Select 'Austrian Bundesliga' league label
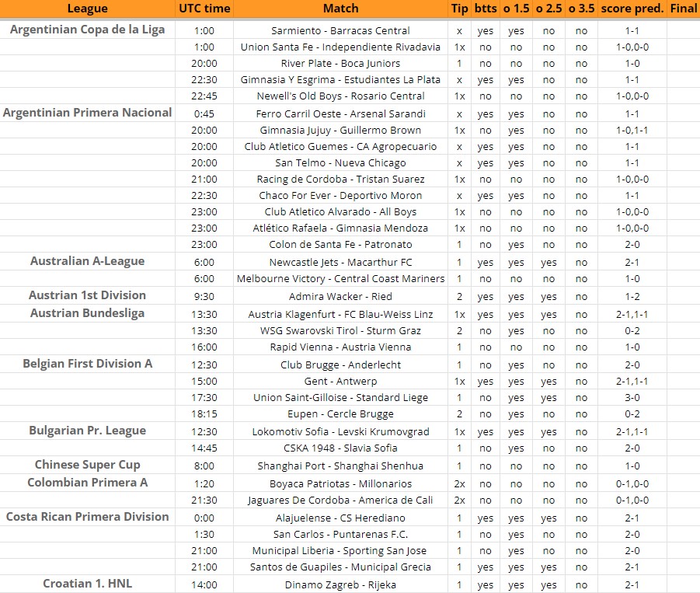Viewport: 700px width, 593px height. [88, 313]
